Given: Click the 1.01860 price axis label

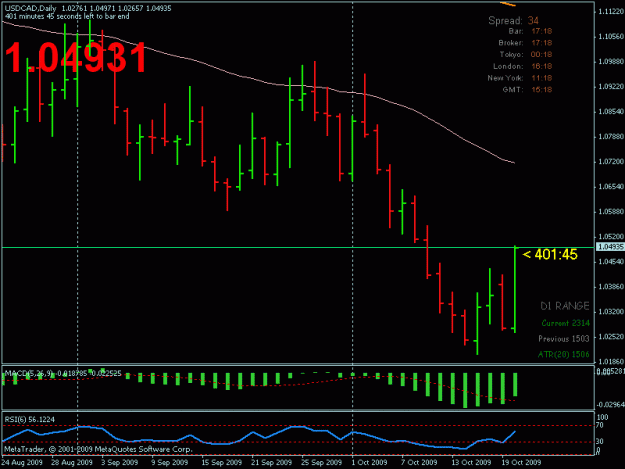Looking at the screenshot, I should tap(611, 362).
